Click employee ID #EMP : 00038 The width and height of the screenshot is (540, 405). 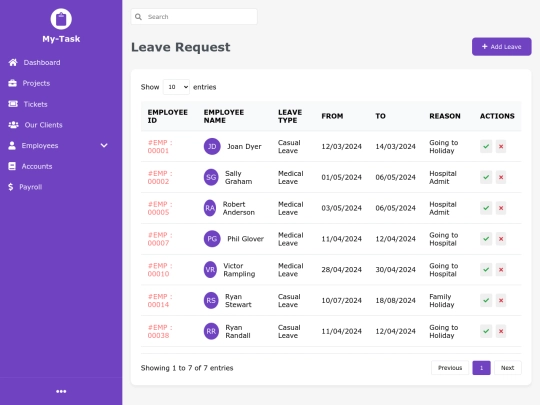point(160,331)
